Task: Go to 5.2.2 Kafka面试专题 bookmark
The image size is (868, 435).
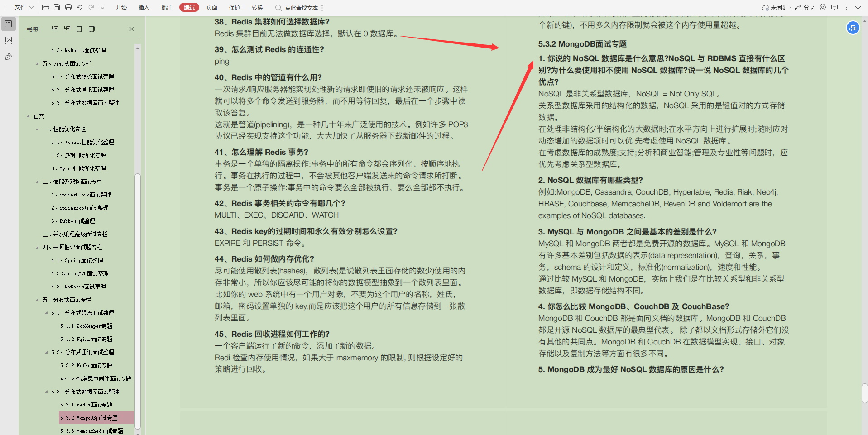Action: pos(86,365)
